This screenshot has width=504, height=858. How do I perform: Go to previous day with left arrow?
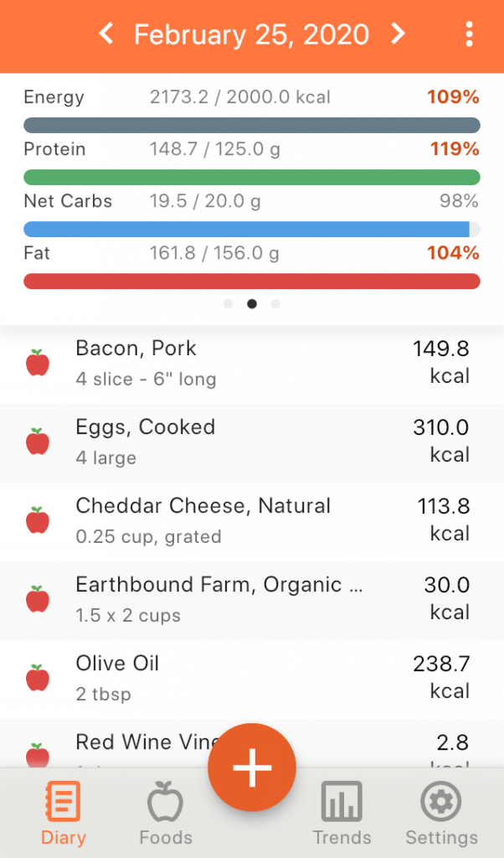tap(106, 34)
